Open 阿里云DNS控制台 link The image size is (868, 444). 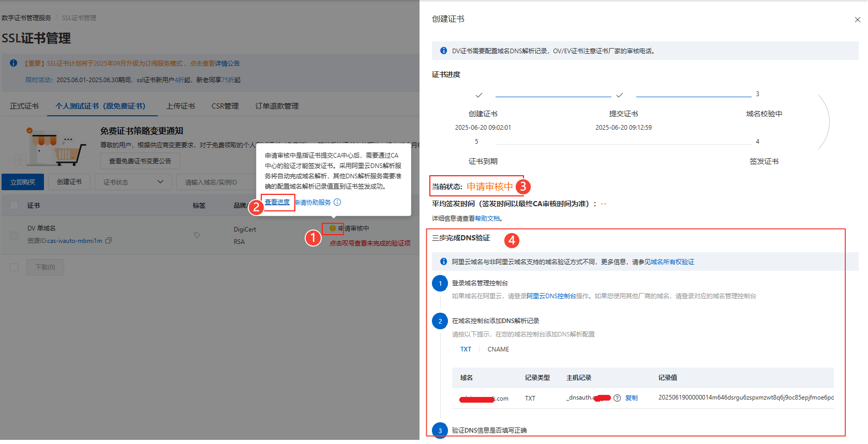point(551,296)
